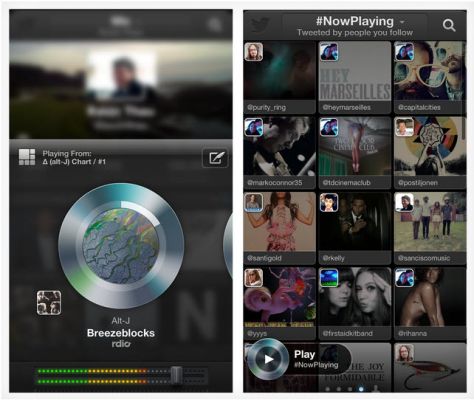Screen dimensions: 474x400
Task: Select the Breezeblocks song title
Action: tap(121, 333)
